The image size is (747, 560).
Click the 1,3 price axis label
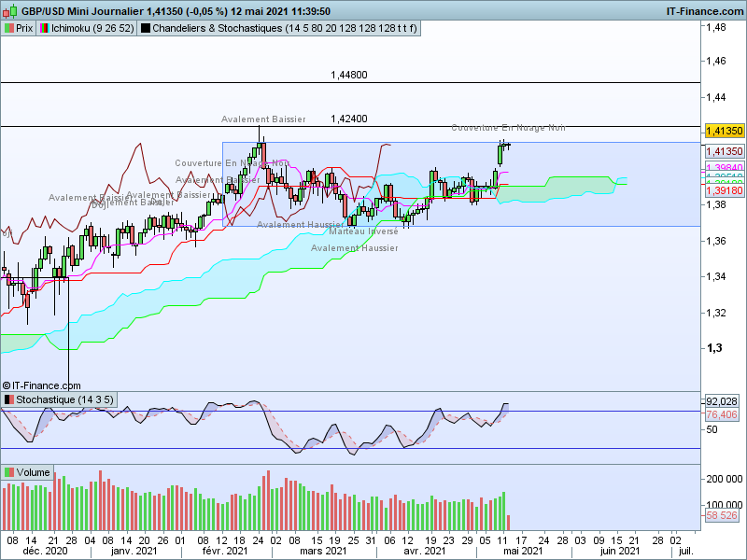click(x=714, y=348)
